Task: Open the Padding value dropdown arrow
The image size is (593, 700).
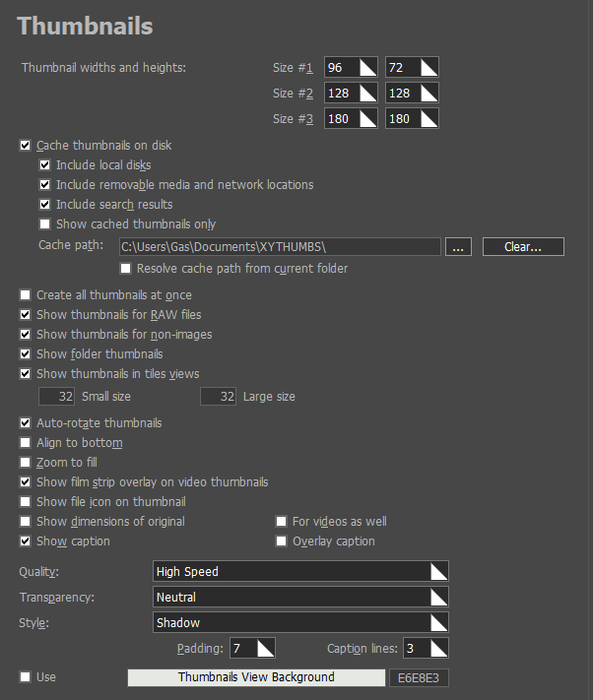Action: (264, 649)
